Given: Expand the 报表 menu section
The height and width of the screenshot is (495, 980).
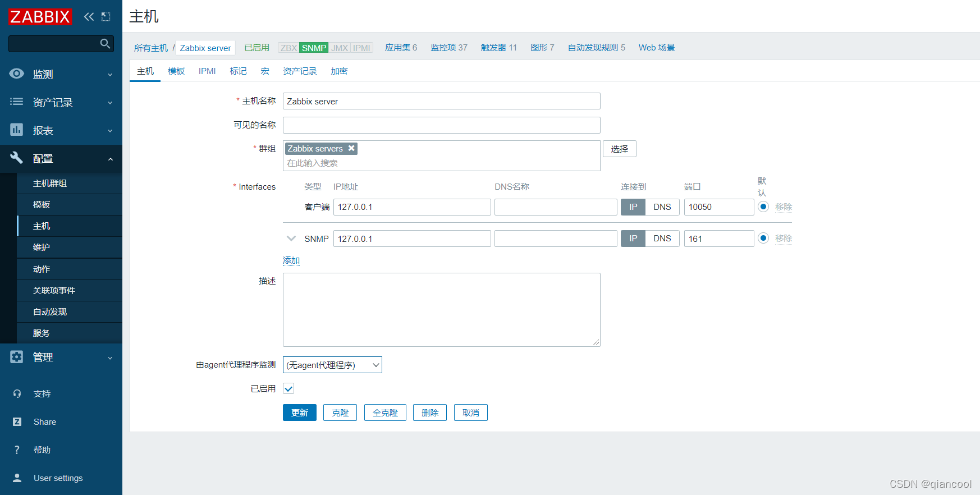Looking at the screenshot, I should pos(61,130).
